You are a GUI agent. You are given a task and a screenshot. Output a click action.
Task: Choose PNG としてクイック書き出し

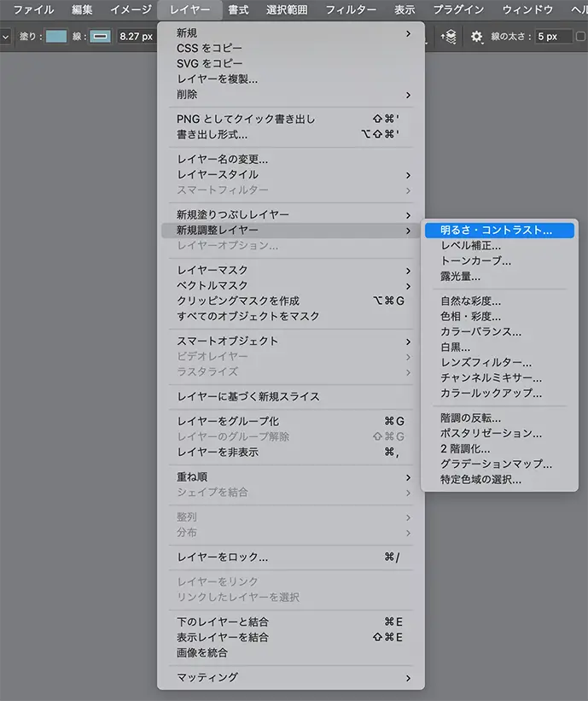tap(291, 119)
